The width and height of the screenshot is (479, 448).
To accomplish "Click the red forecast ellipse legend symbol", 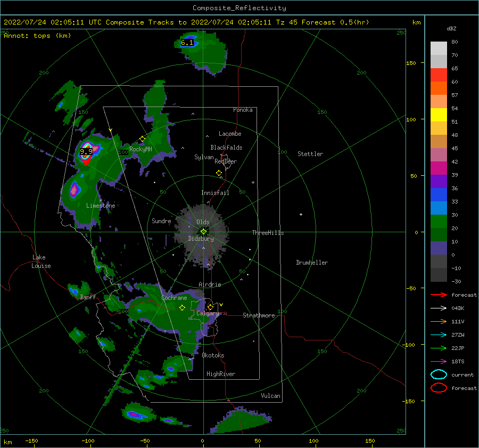I will [x=439, y=388].
